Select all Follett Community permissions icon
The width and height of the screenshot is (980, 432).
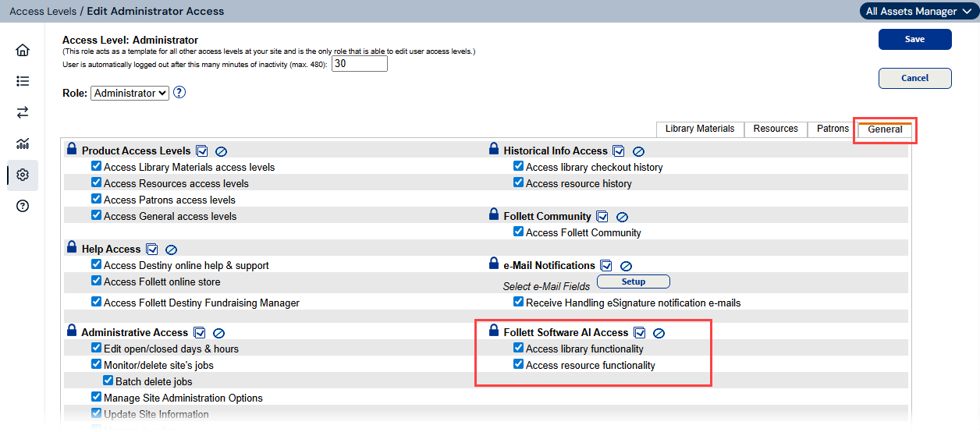(602, 216)
